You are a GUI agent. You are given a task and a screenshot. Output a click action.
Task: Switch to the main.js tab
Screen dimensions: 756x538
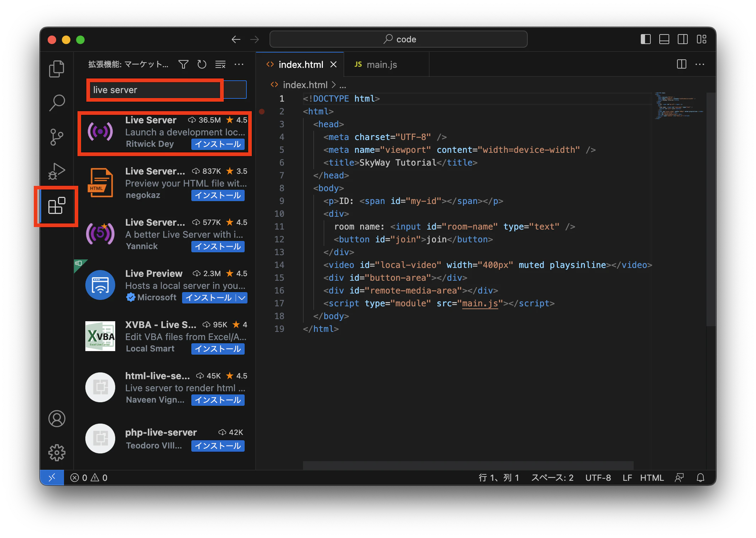click(x=387, y=65)
